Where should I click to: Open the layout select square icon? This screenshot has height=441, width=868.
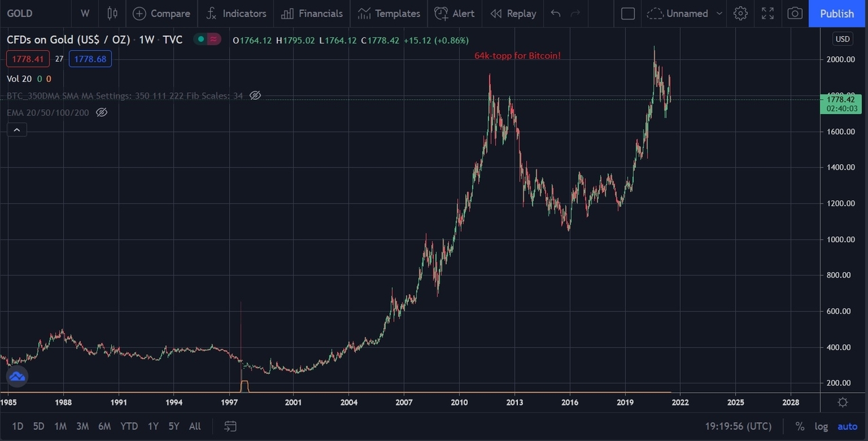(x=628, y=14)
